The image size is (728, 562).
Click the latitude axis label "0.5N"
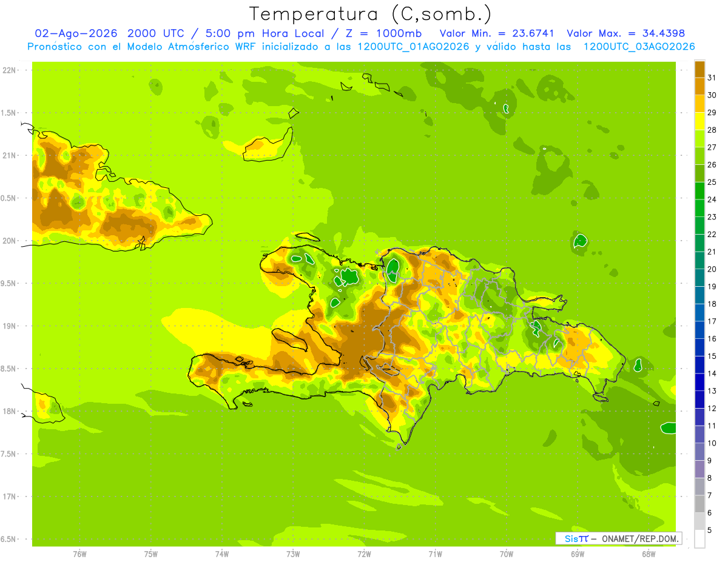(8, 198)
